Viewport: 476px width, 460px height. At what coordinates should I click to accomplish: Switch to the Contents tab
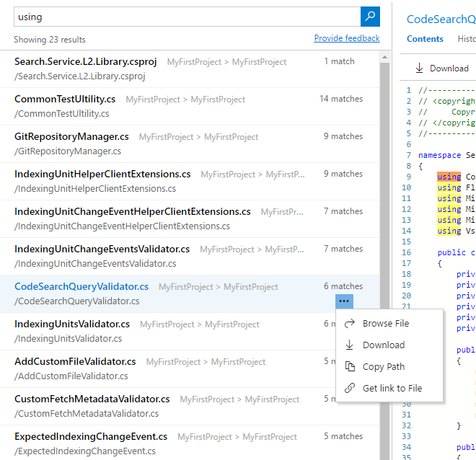pos(425,39)
